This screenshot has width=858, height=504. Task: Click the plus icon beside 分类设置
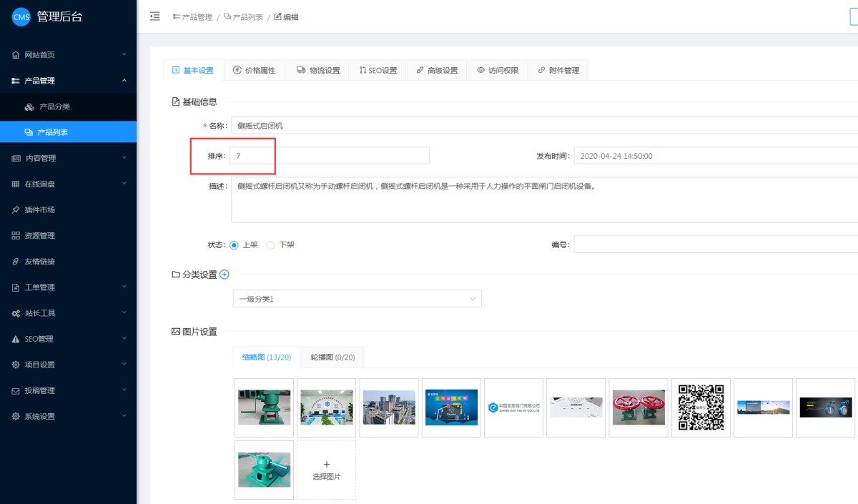pos(225,275)
